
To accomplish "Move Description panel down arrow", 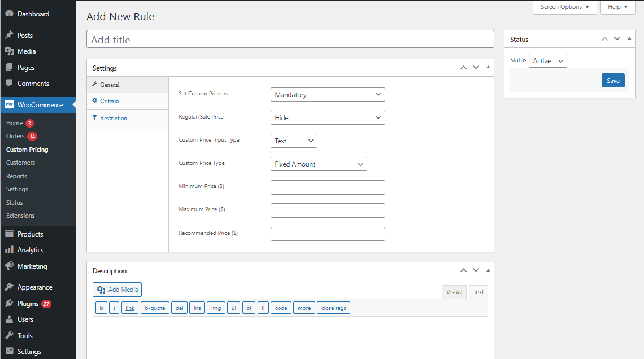I will [x=476, y=270].
